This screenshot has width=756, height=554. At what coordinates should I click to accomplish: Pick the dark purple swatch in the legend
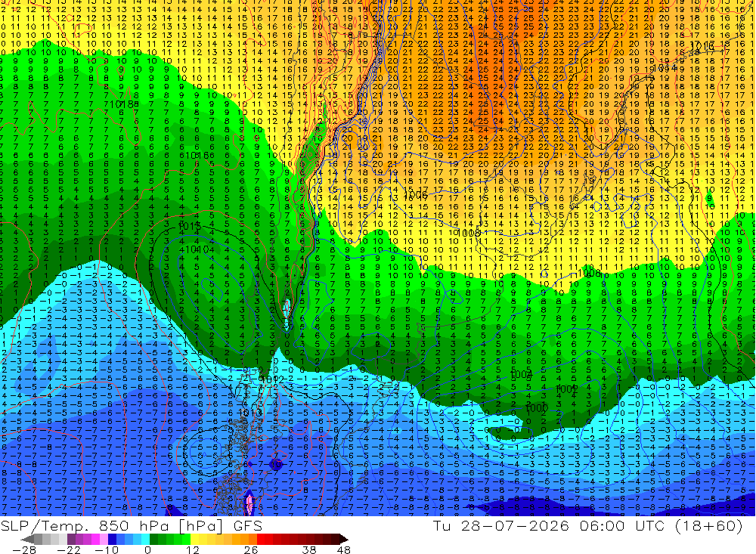[71, 539]
